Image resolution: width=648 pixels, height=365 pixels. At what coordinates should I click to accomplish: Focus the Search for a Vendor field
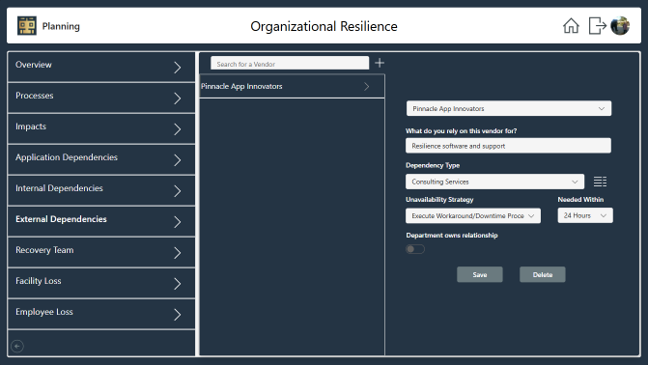290,64
